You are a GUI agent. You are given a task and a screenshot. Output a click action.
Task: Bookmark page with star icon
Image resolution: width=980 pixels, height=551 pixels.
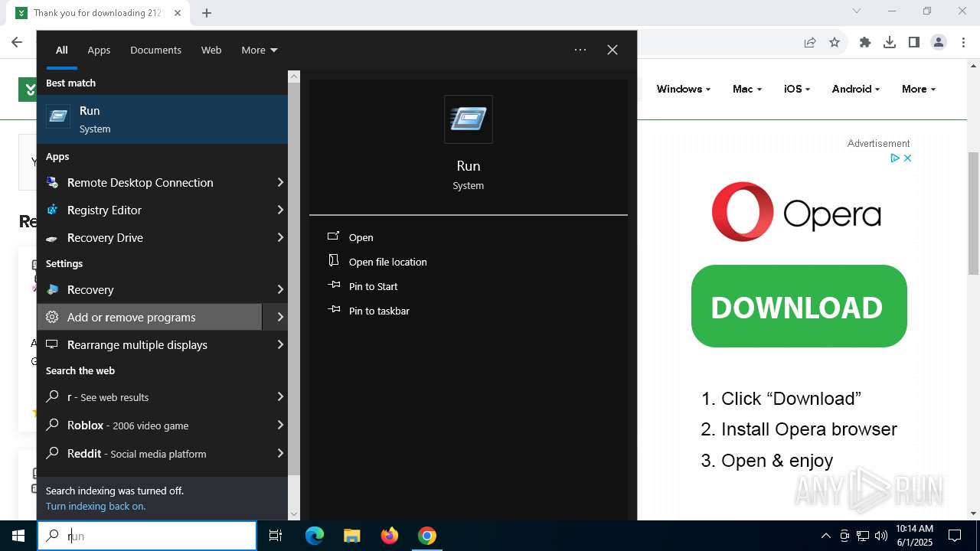(x=835, y=42)
